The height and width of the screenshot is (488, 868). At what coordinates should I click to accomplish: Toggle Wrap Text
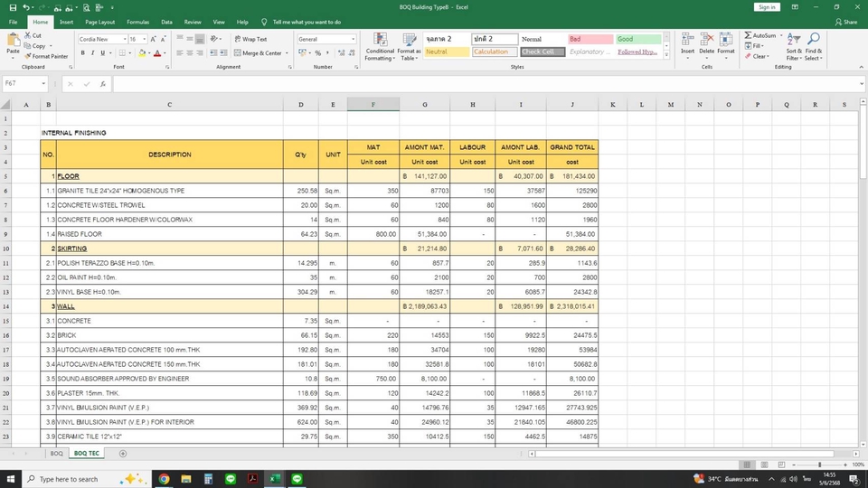250,39
